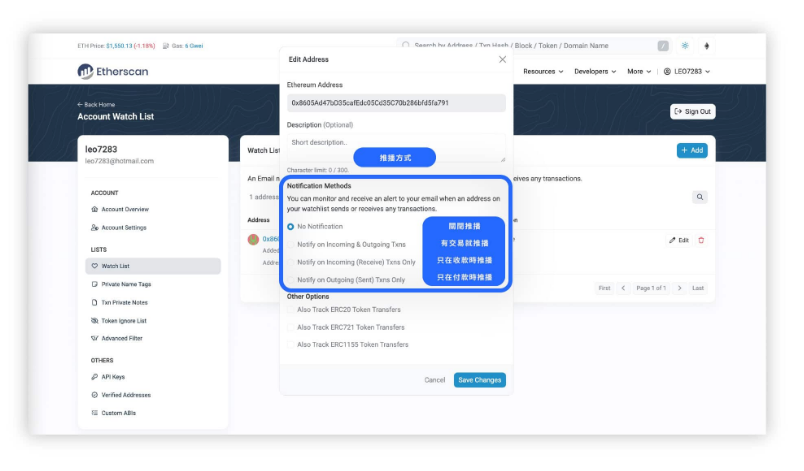The height and width of the screenshot is (471, 804).
Task: Click the slash shortcut icon in search bar
Action: coord(663,46)
